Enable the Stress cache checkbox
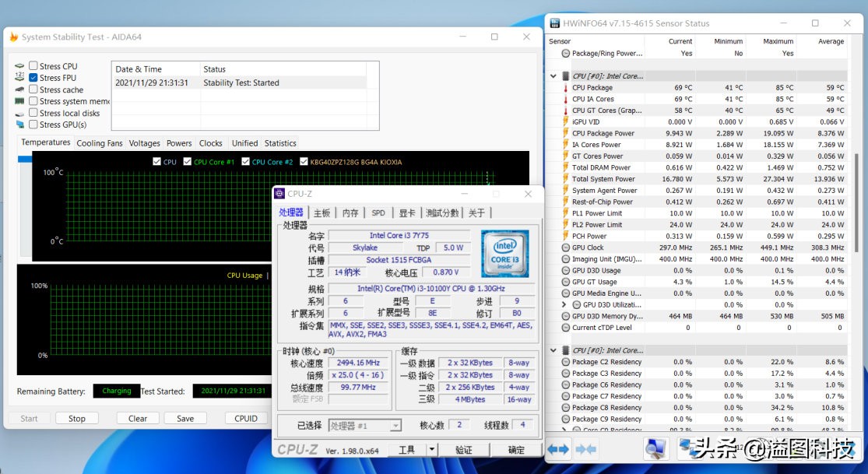868x474 pixels. 33,90
